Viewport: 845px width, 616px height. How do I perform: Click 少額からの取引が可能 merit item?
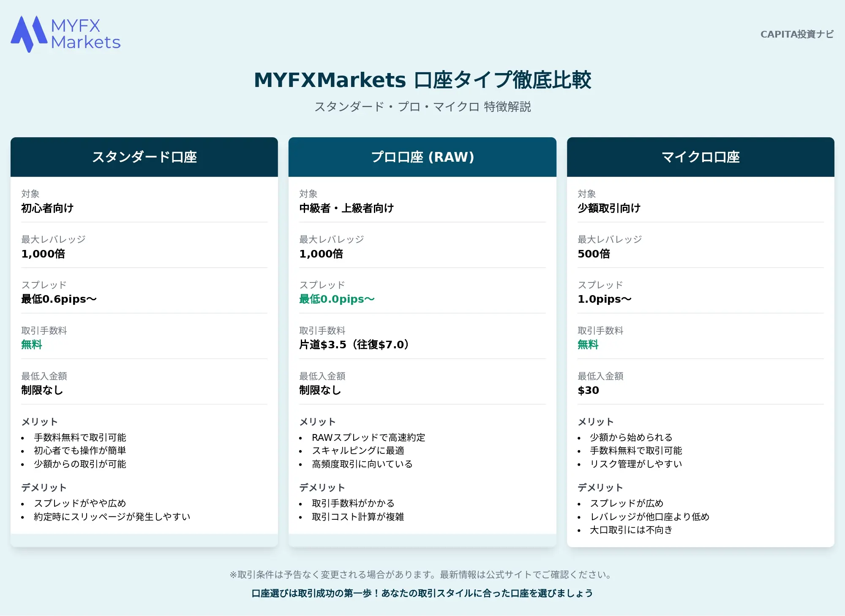[x=80, y=464]
